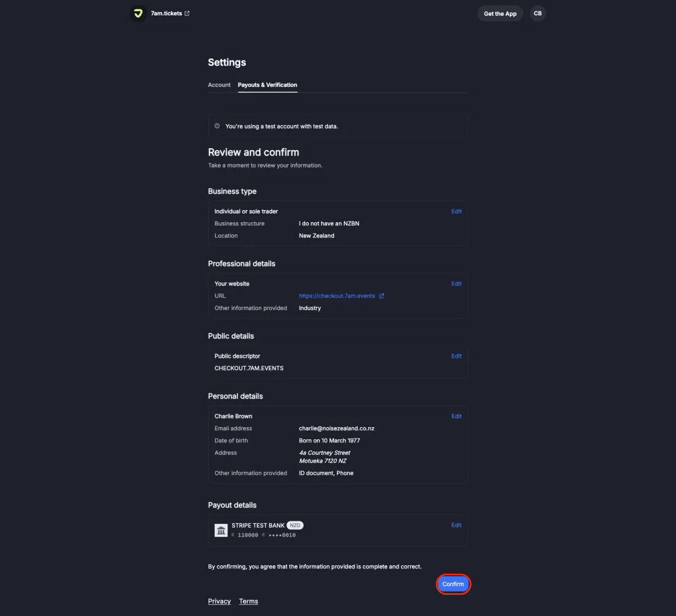Edit the Stripe Test Bank payout details

456,526
